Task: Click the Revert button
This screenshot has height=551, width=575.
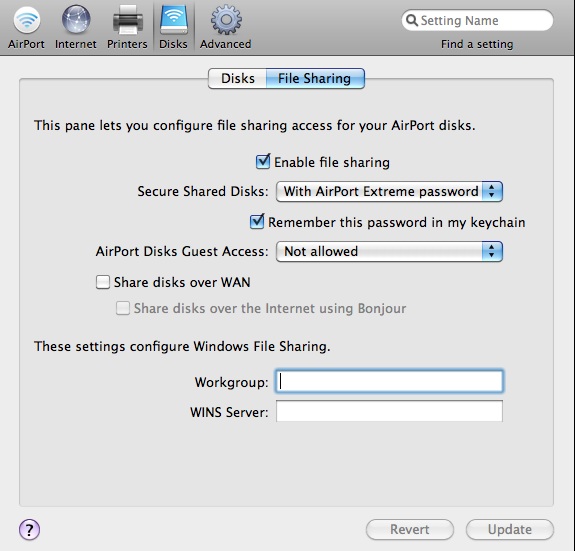Action: tap(410, 529)
